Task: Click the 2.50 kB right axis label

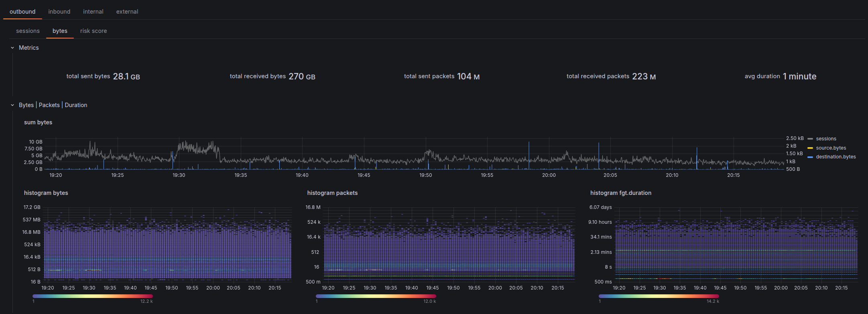Action: (x=795, y=138)
